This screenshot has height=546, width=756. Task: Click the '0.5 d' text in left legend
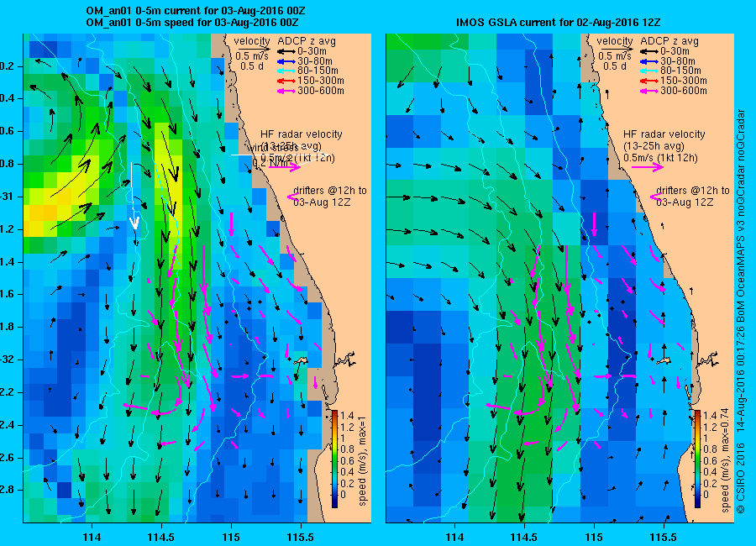pyautogui.click(x=252, y=66)
